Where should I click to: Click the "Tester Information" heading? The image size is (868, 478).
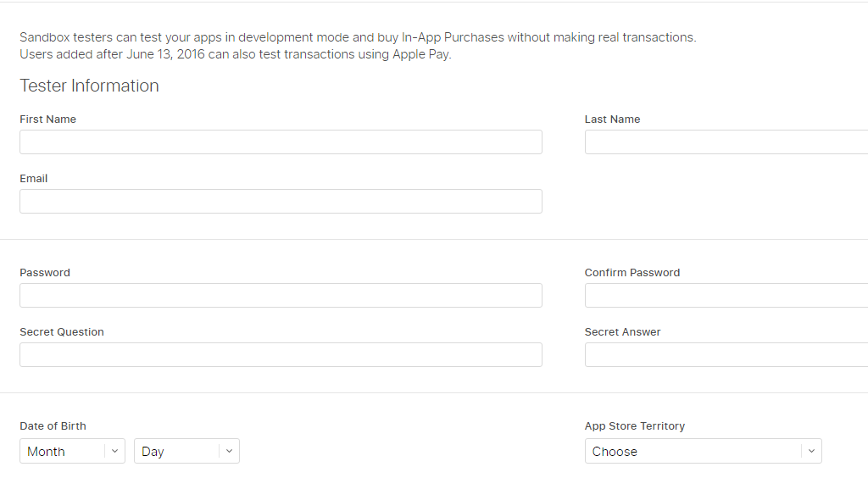click(89, 86)
